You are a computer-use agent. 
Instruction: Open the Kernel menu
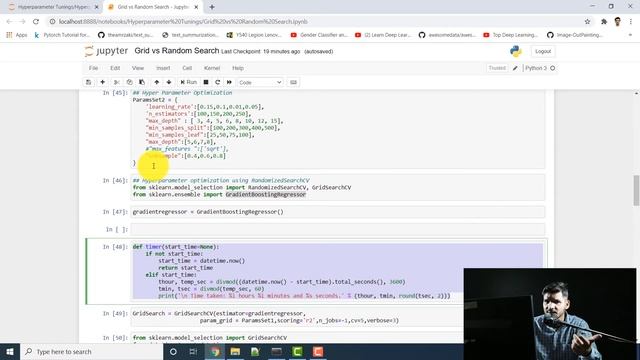pos(212,68)
